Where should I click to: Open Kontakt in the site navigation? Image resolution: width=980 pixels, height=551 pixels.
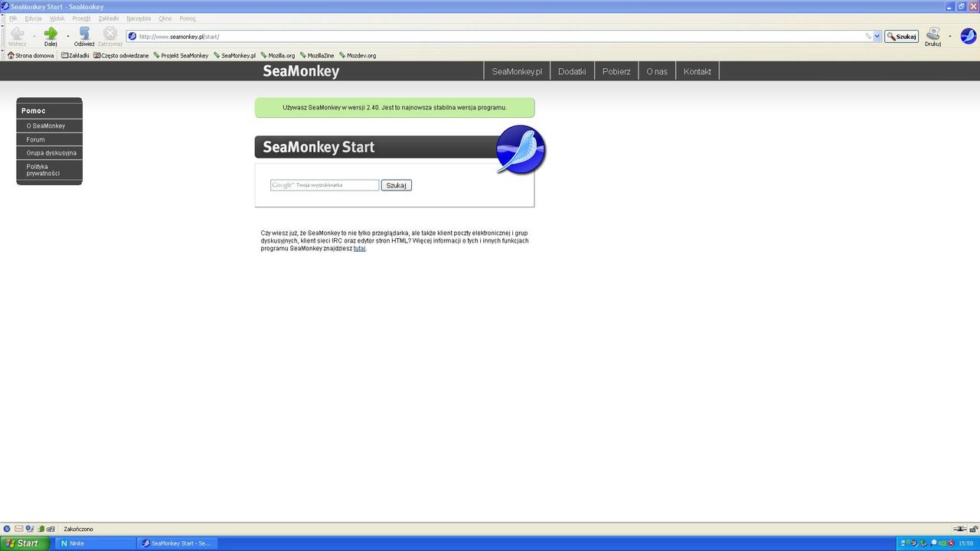(697, 71)
